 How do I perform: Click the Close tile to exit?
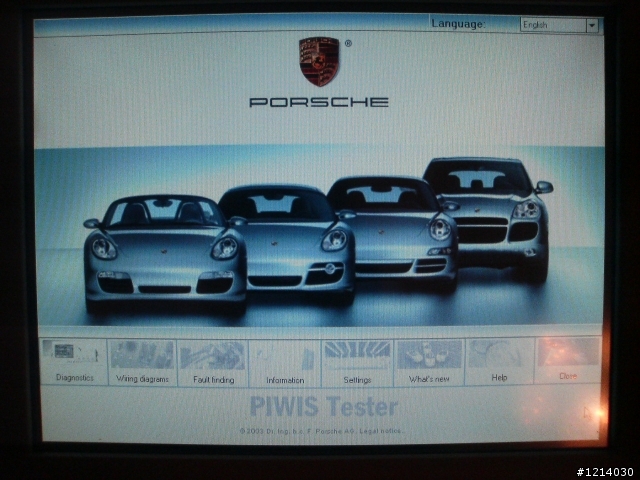[x=568, y=360]
